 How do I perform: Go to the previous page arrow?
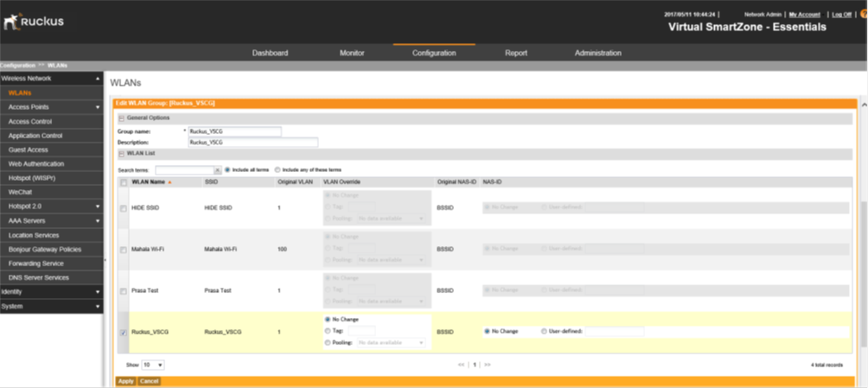(462, 365)
